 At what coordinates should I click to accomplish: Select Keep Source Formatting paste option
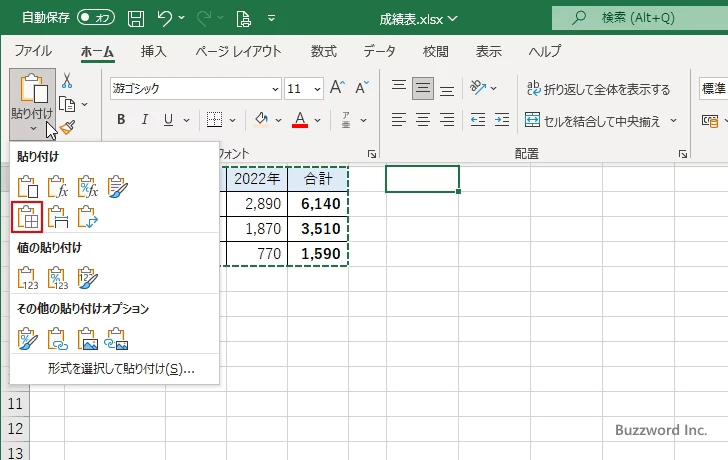click(x=117, y=187)
